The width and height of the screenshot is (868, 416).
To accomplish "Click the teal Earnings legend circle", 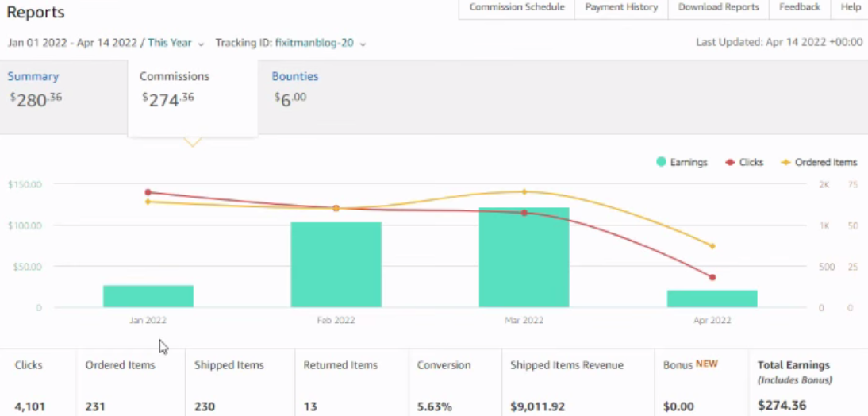I will pos(661,162).
